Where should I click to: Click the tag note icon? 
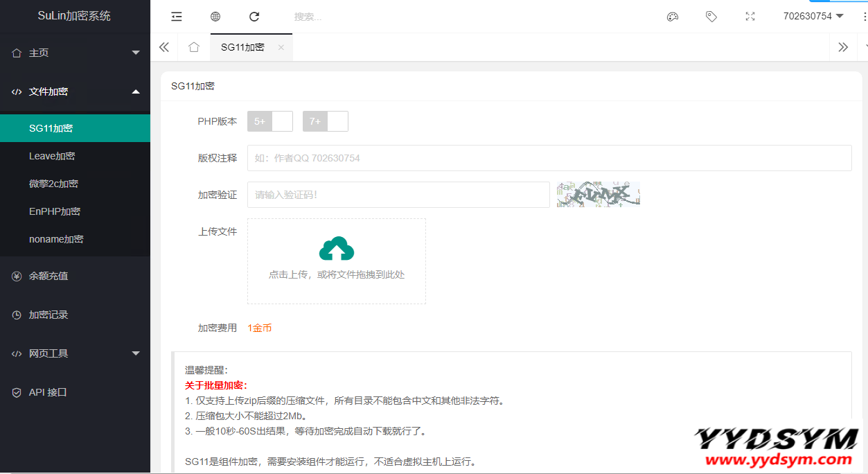pos(711,17)
